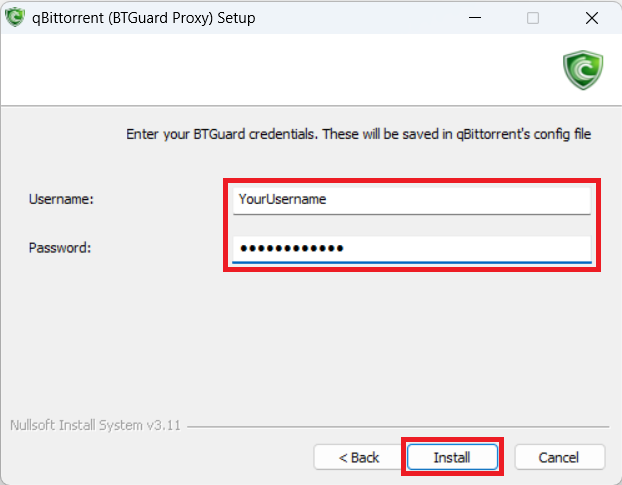Close the setup window with X
This screenshot has height=485, width=622.
(590, 17)
